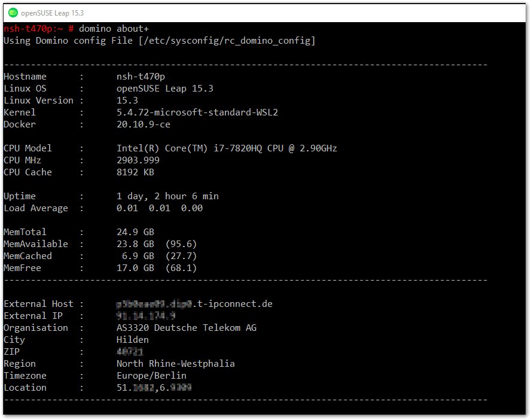Click the "City" label
Screen dimensions: 531x420
tap(14, 340)
